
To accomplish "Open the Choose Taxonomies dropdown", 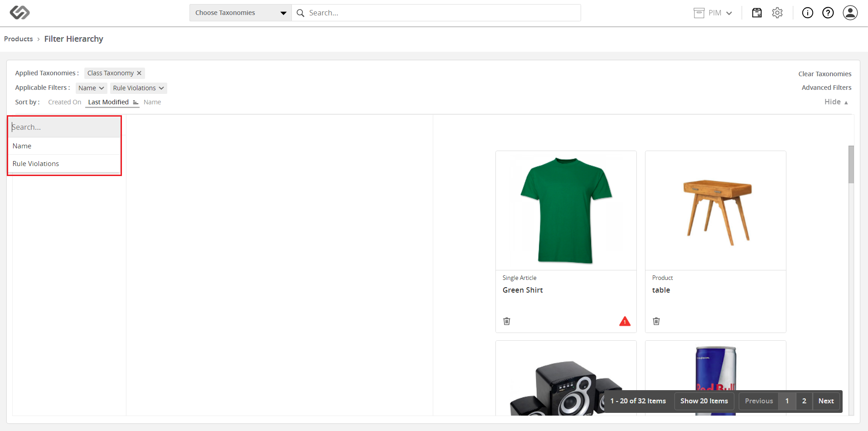I will [x=241, y=13].
